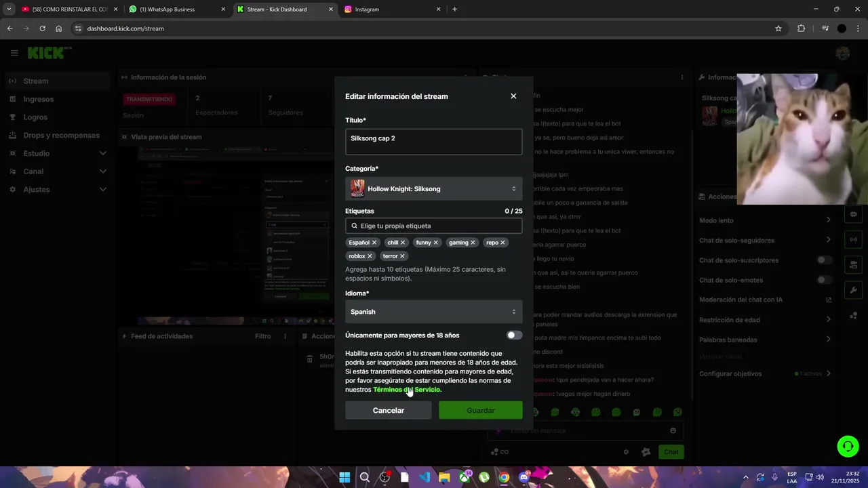The width and height of the screenshot is (868, 488).
Task: Focus the Elige tu propia etiqueta field
Action: pos(433,226)
